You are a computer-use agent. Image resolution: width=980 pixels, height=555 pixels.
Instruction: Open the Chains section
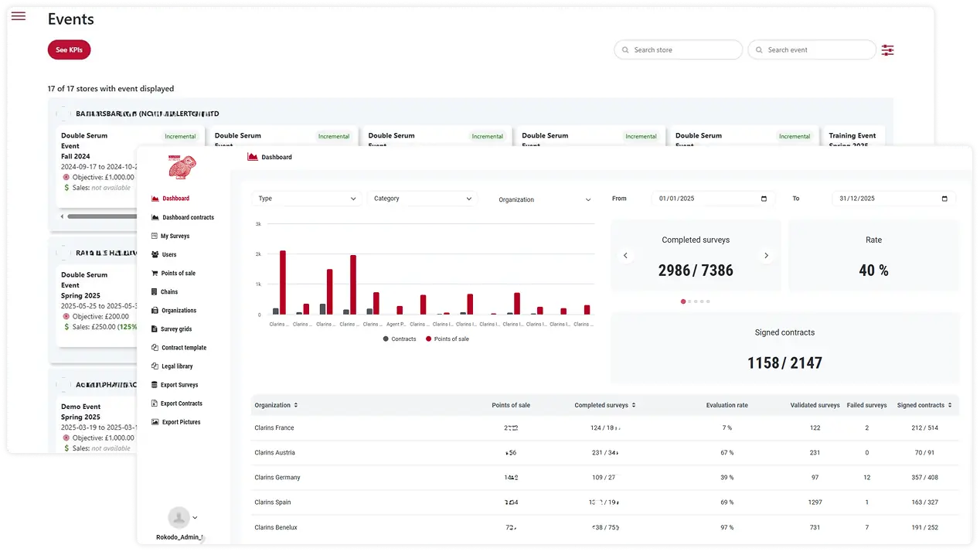point(168,291)
